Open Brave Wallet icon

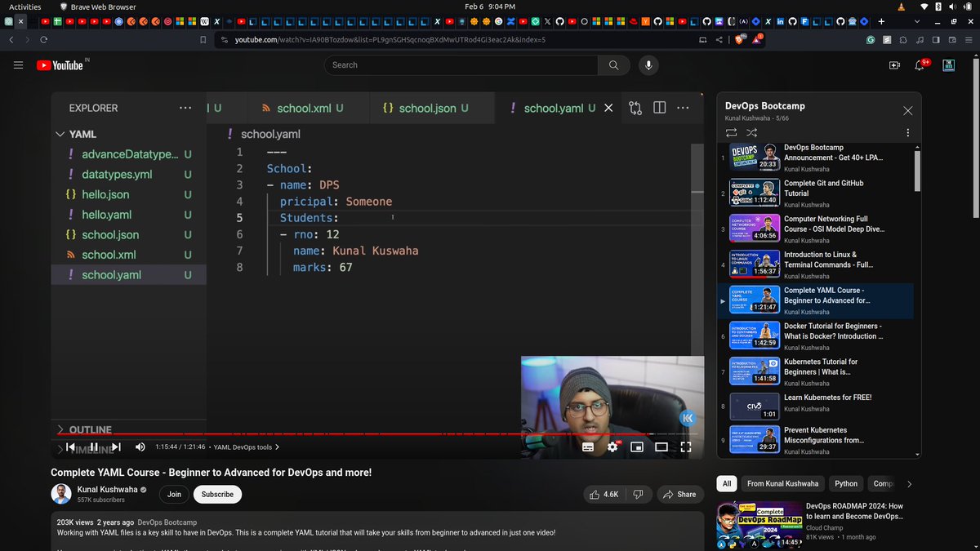coord(952,39)
